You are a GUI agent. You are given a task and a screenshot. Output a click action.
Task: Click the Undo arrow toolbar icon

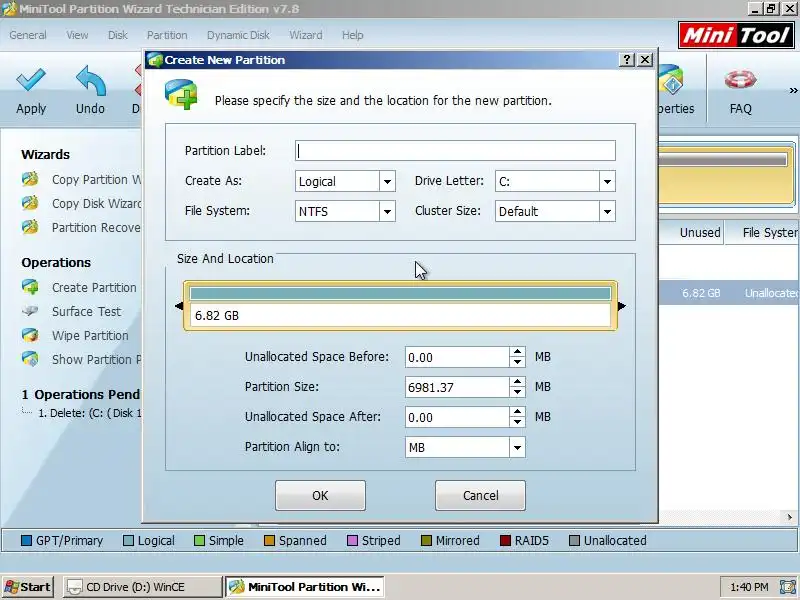pyautogui.click(x=90, y=80)
